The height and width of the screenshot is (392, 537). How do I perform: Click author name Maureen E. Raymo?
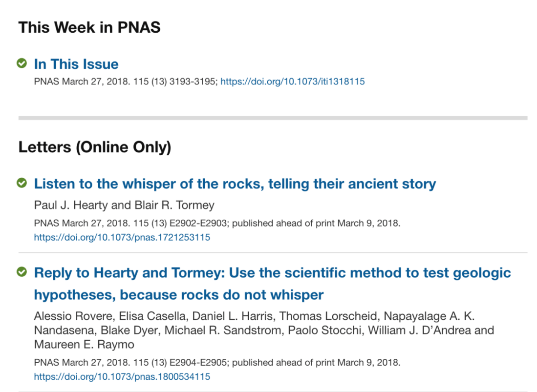pos(84,344)
